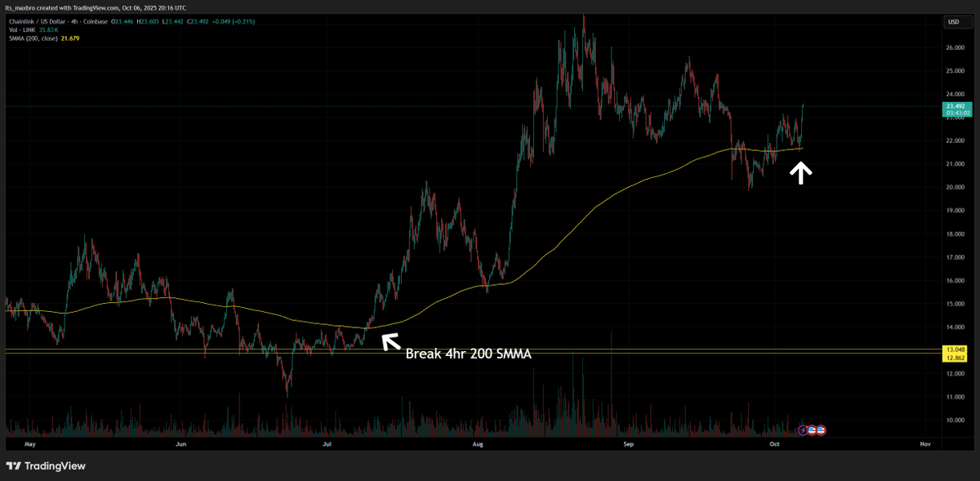Select the white arrow next to the SMMA break text
The image size is (980, 481).
pos(390,341)
